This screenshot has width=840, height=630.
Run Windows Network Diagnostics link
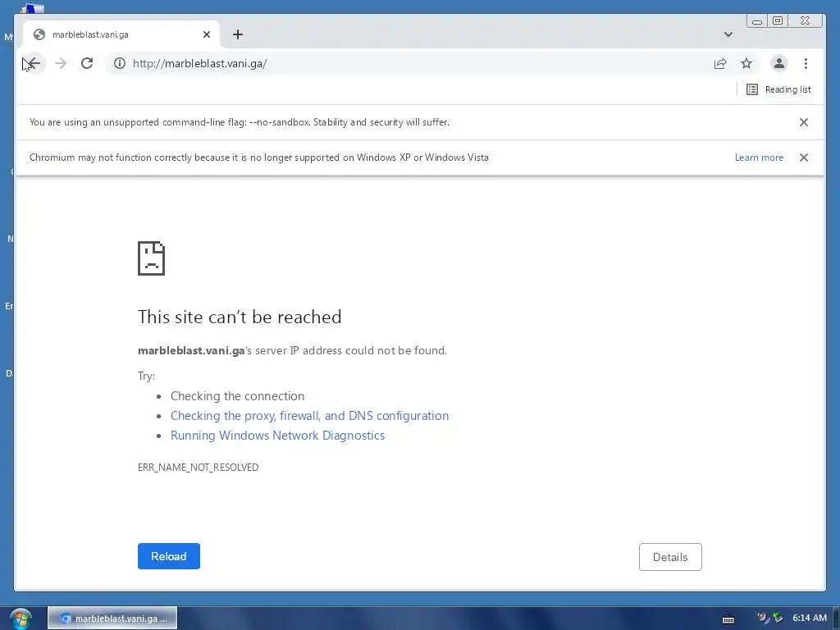click(277, 436)
